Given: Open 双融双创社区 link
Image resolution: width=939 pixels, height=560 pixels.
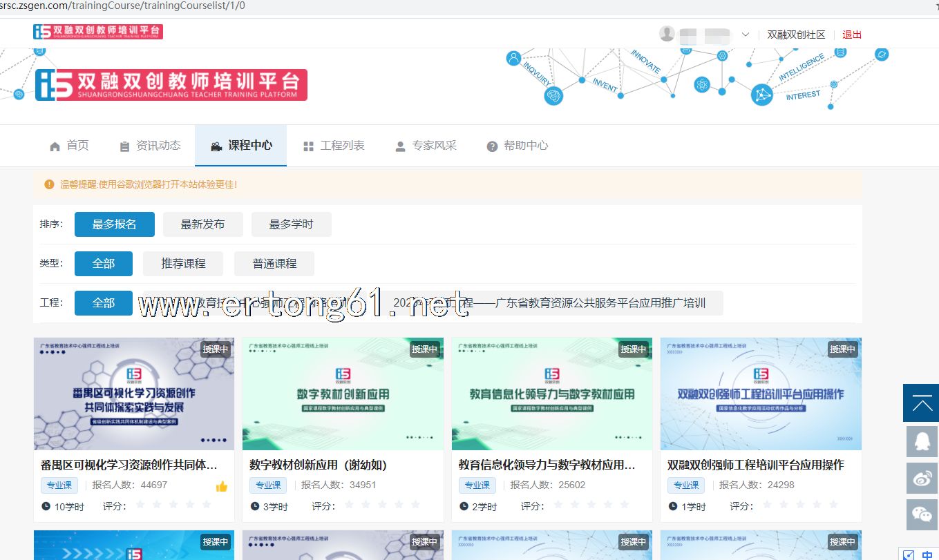Looking at the screenshot, I should click(x=796, y=35).
